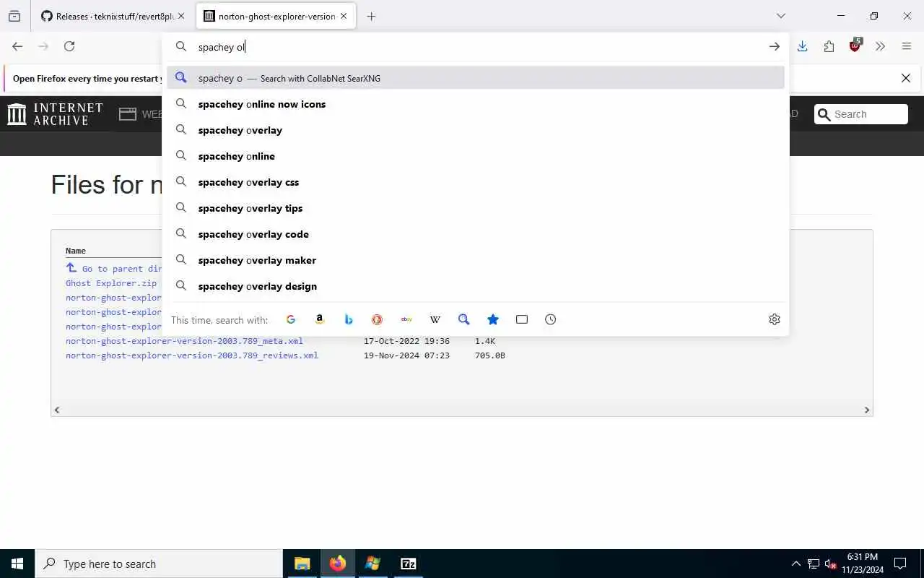
Task: Choose suggestion spacehey overlay tips
Action: pos(476,208)
